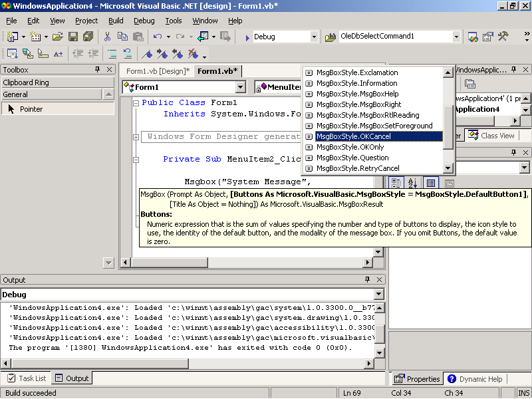Switch to the Class View tab

click(x=491, y=136)
